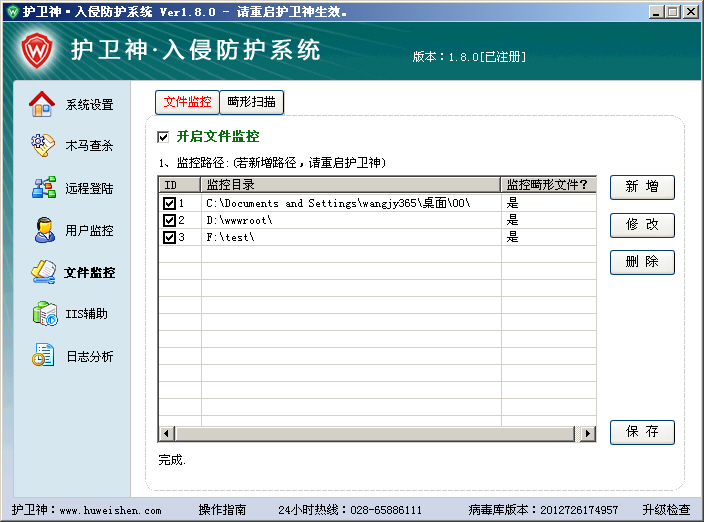This screenshot has width=704, height=522.
Task: Select the 木马查杀 sidebar label
Action: [89, 145]
